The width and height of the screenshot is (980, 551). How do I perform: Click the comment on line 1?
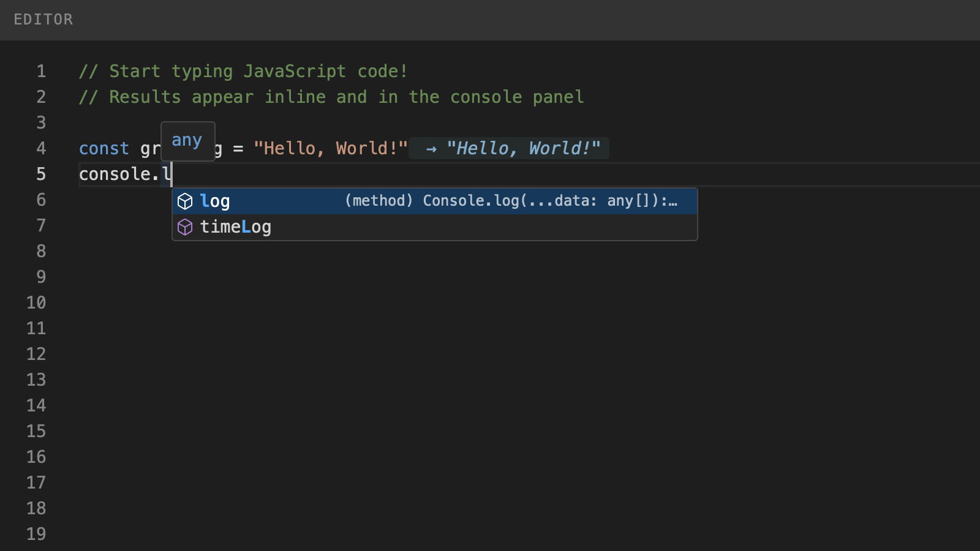(243, 71)
